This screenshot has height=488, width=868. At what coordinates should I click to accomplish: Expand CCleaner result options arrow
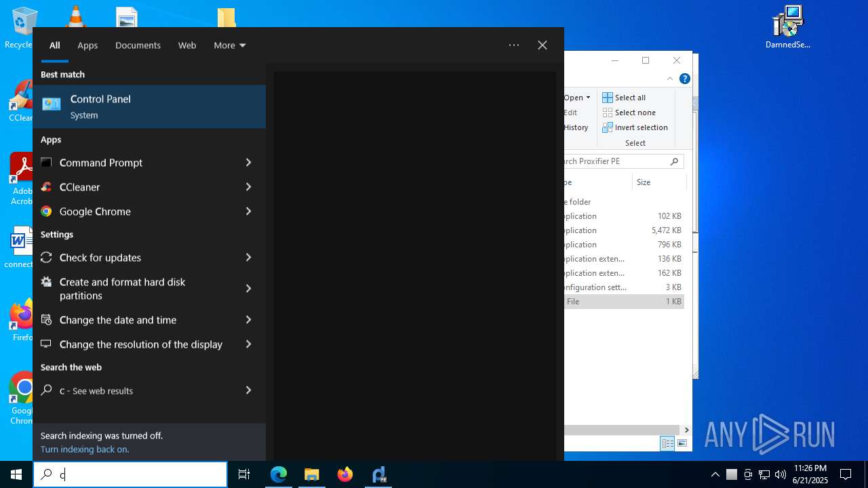point(248,187)
